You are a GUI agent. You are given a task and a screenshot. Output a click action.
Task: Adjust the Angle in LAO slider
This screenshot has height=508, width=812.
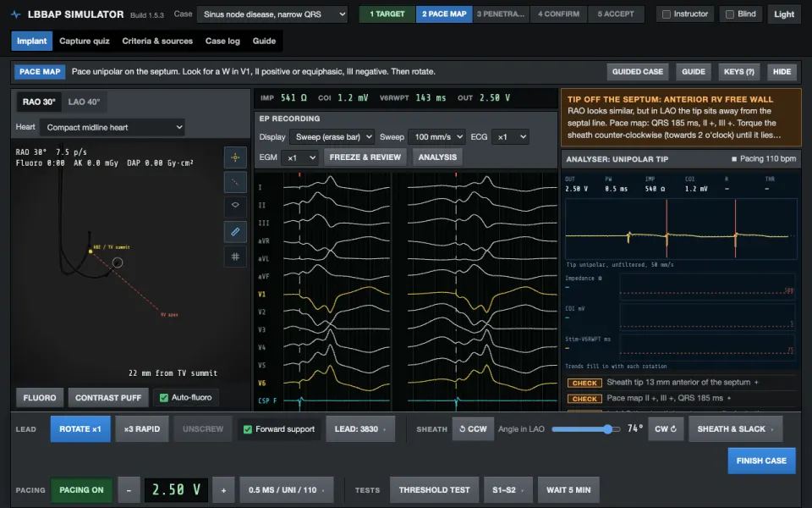[x=585, y=429]
